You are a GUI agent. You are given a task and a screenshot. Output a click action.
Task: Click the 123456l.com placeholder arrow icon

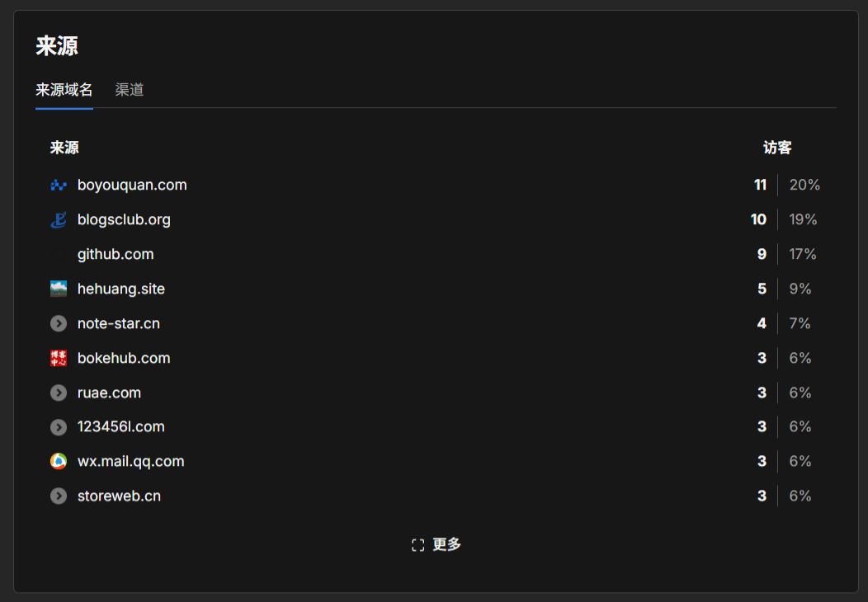[x=58, y=427]
